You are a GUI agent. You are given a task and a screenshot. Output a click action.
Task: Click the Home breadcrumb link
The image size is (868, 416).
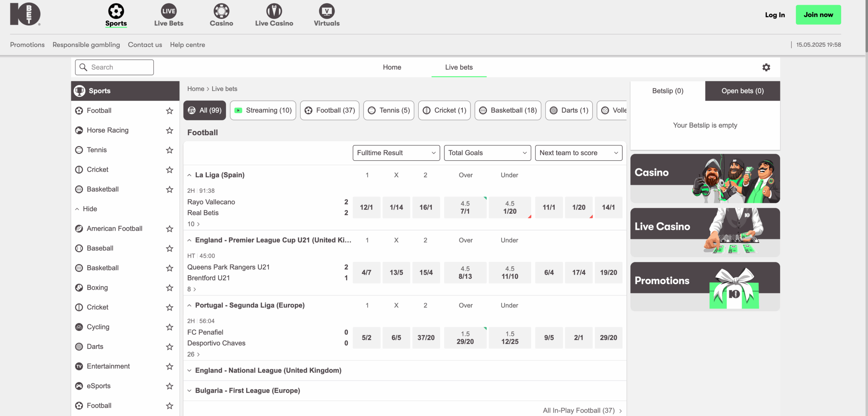coord(196,89)
